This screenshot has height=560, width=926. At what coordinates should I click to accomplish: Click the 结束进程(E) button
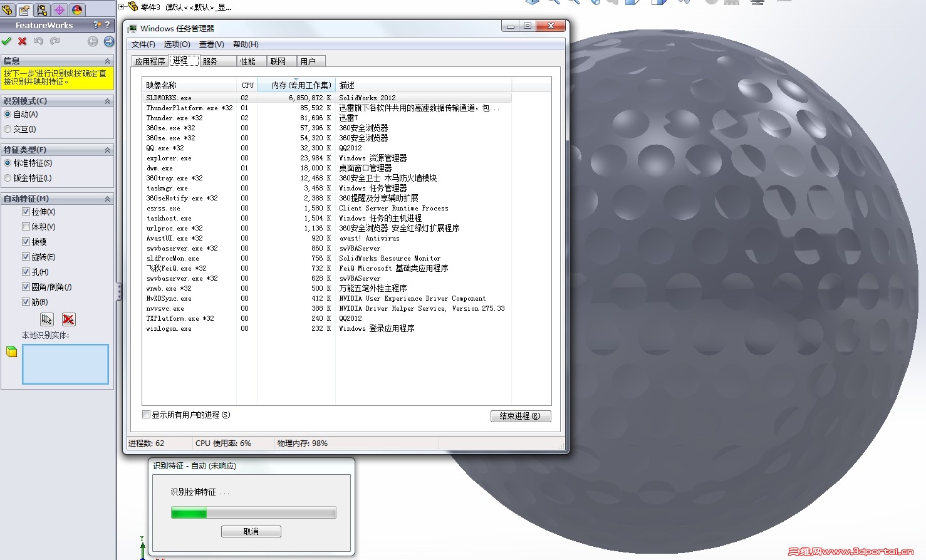pos(521,416)
